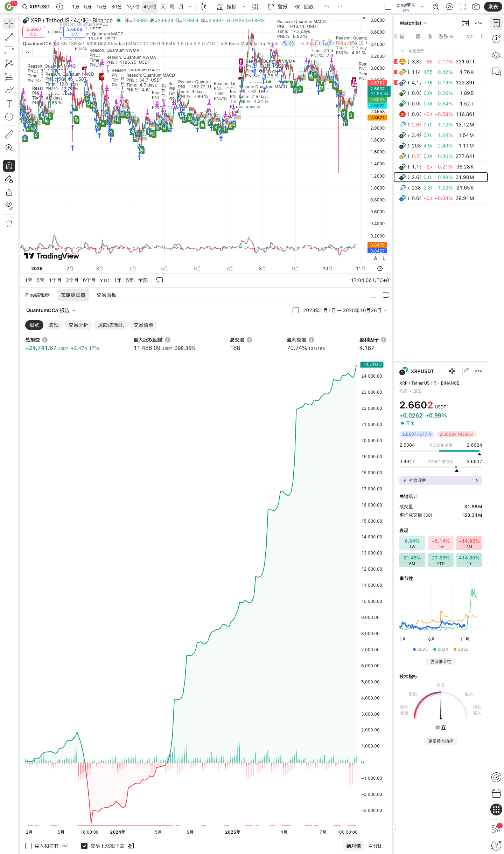The image size is (504, 854).
Task: Enable the buy and hold checkbox
Action: tap(29, 846)
